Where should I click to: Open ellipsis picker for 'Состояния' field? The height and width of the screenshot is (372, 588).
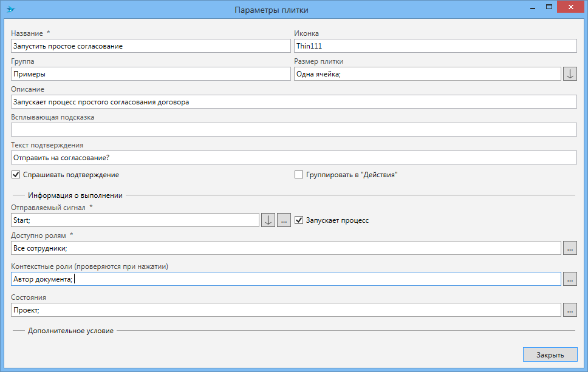[x=570, y=310]
